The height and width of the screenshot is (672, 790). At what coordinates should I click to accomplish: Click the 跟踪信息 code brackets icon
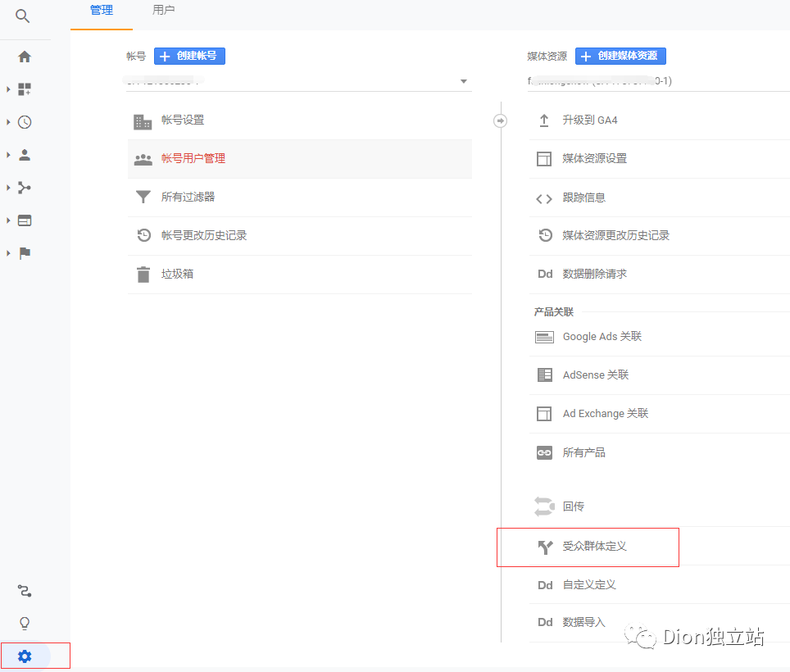coord(544,198)
